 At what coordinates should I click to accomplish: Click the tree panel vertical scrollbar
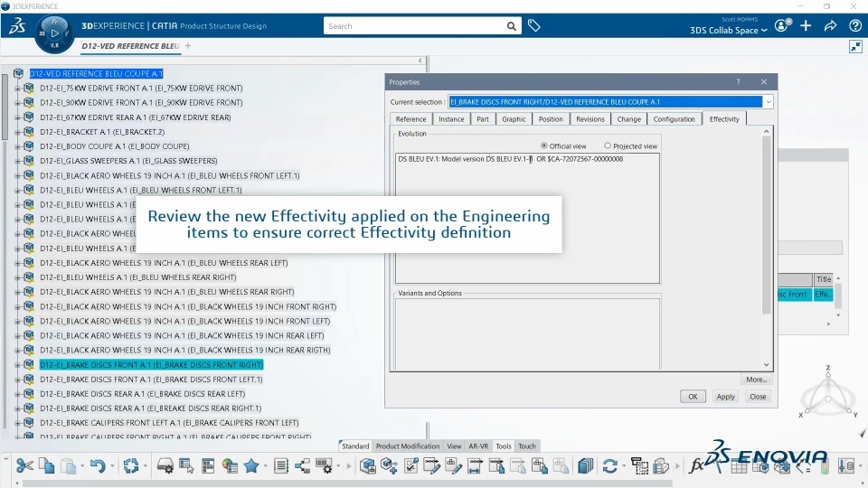click(x=5, y=105)
